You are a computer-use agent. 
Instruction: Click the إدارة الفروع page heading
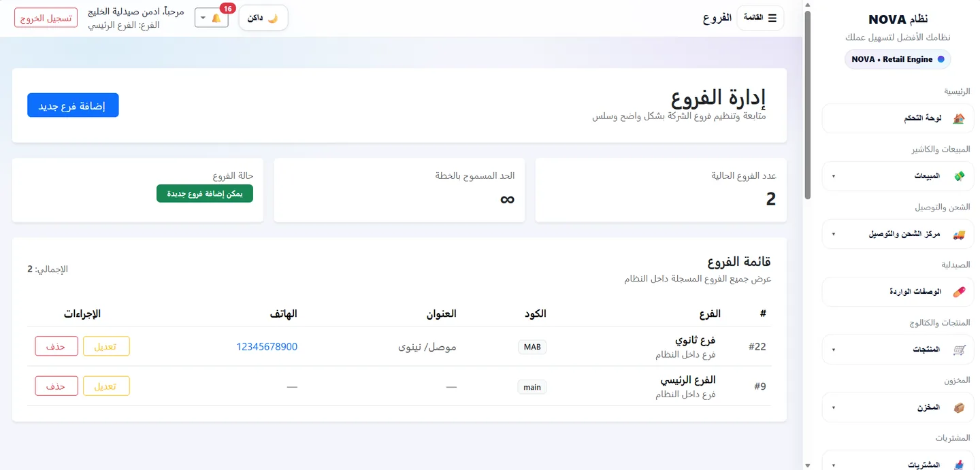718,99
